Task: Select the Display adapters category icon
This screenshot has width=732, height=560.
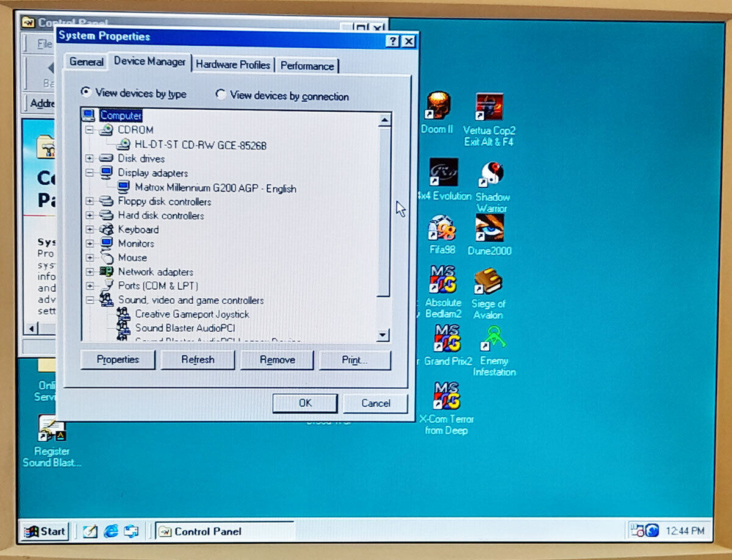Action: point(107,173)
